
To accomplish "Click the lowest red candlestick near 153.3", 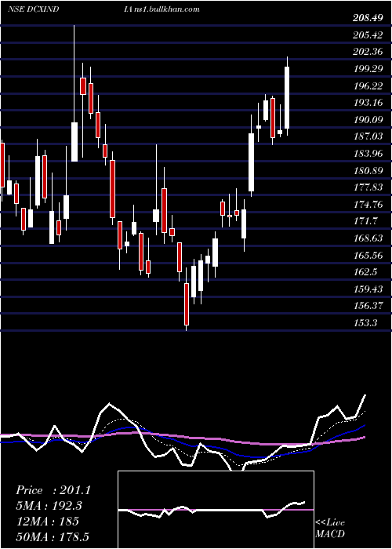I will [187, 304].
